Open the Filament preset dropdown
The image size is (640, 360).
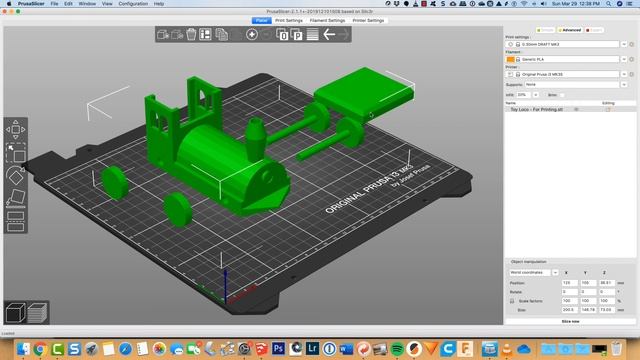[x=624, y=59]
